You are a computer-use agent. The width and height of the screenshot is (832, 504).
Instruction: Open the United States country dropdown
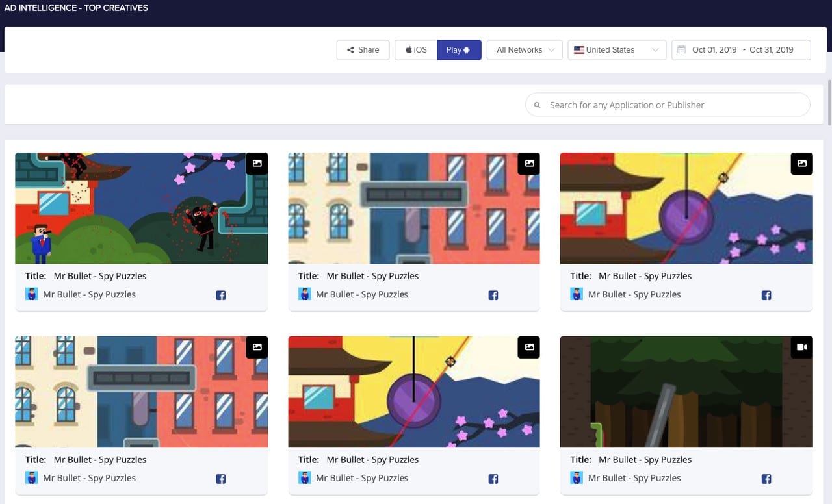pos(617,50)
